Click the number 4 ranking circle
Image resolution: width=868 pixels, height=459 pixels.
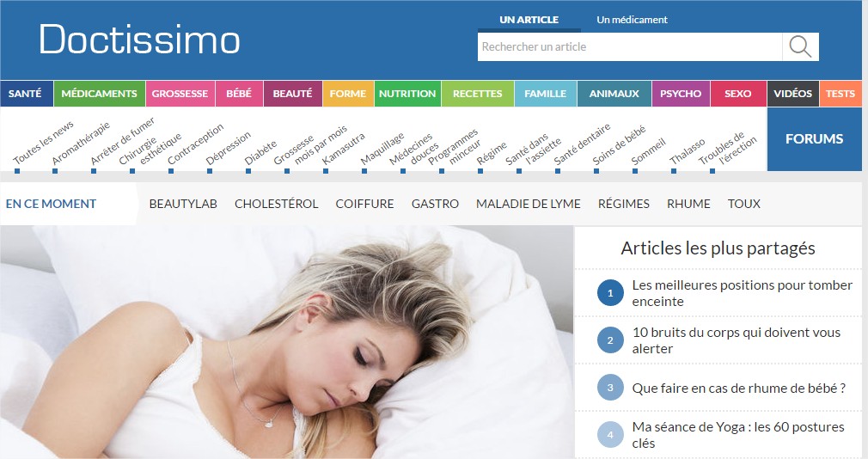tap(610, 435)
